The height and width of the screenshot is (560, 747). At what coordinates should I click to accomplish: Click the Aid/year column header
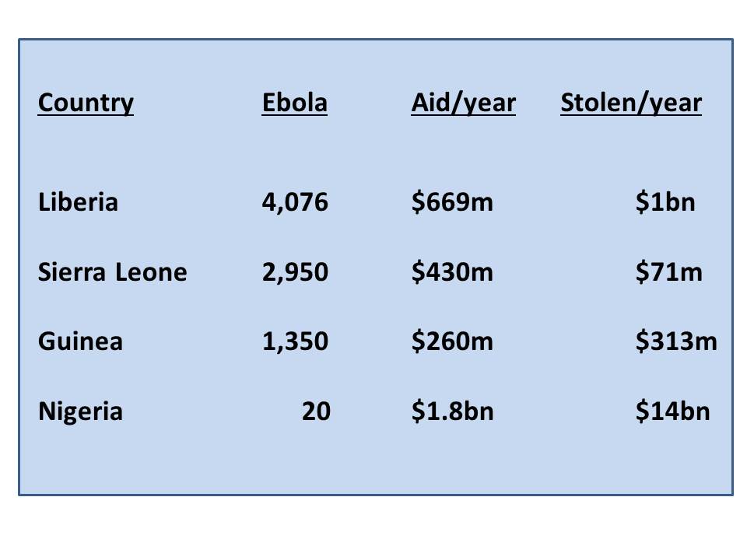coord(464,103)
